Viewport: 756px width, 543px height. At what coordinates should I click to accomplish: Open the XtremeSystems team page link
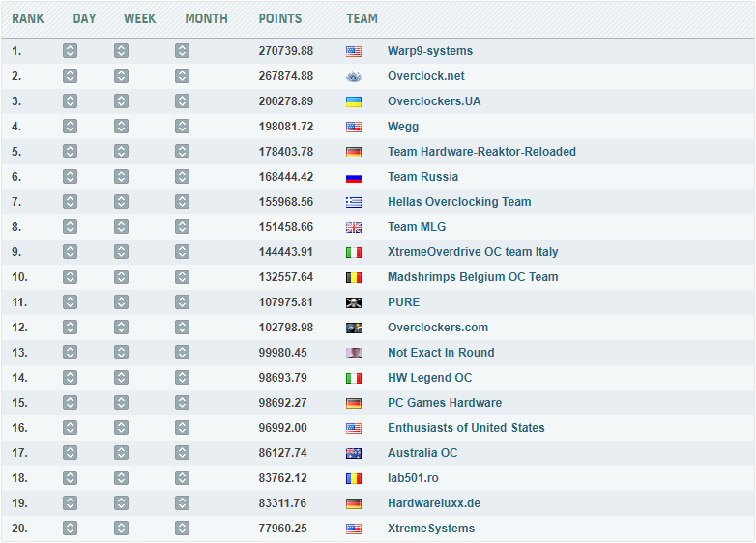431,529
